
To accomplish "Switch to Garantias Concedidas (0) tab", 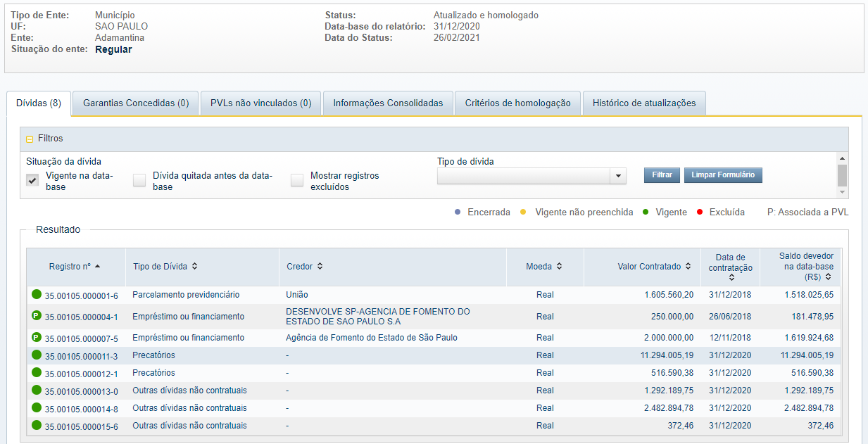I will coord(136,103).
